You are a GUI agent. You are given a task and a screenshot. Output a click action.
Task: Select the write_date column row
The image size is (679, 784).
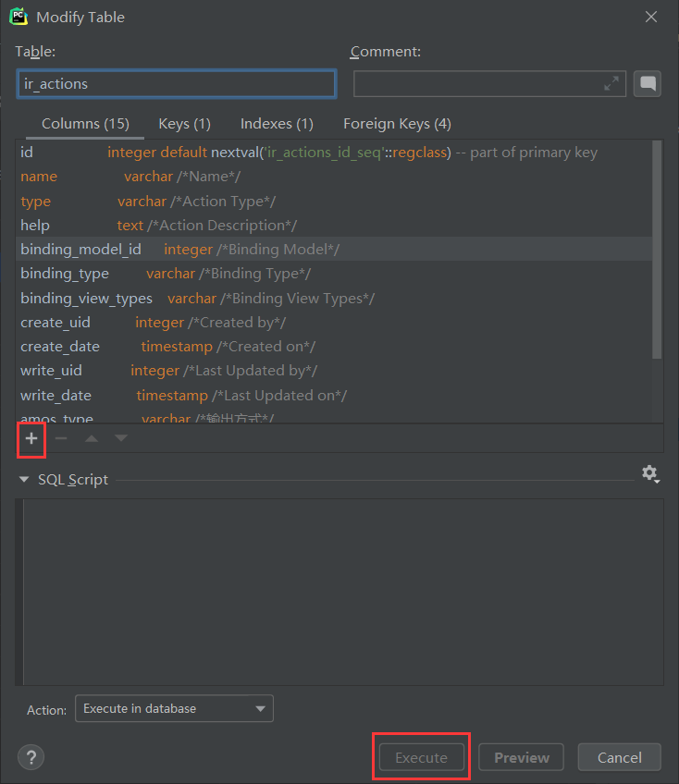point(334,395)
